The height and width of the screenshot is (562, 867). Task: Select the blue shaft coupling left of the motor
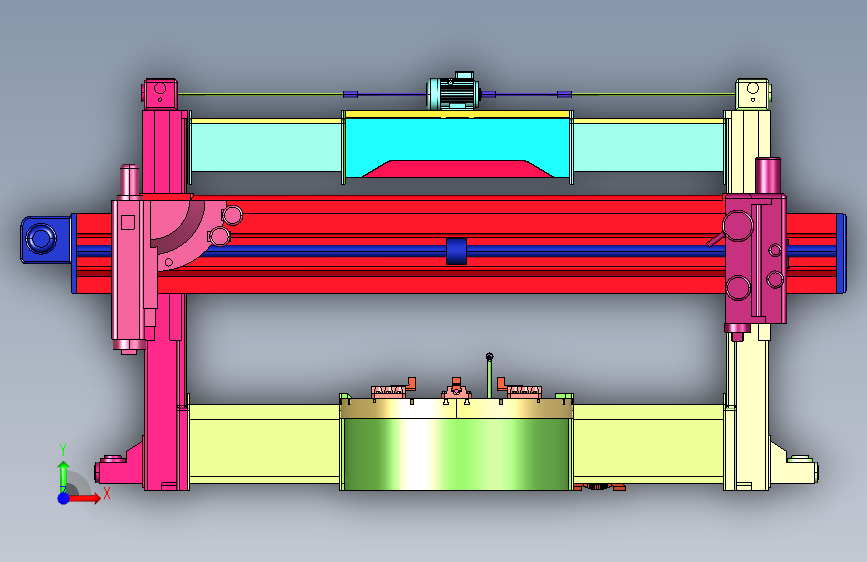point(351,95)
